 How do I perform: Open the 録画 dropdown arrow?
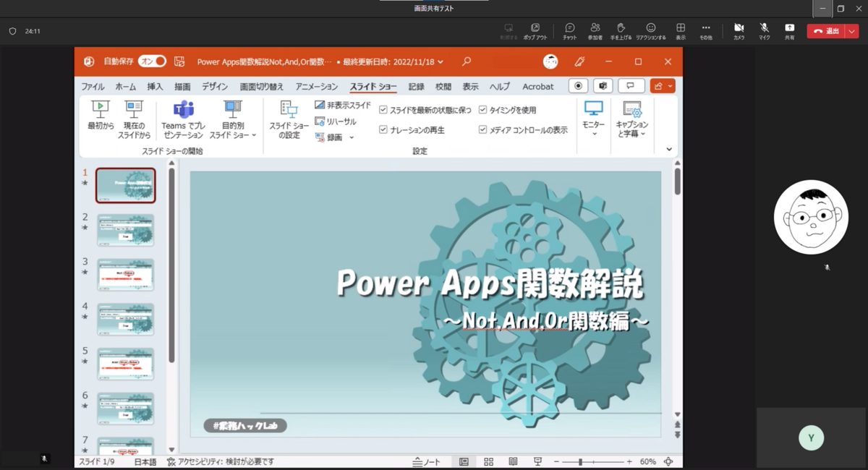352,137
